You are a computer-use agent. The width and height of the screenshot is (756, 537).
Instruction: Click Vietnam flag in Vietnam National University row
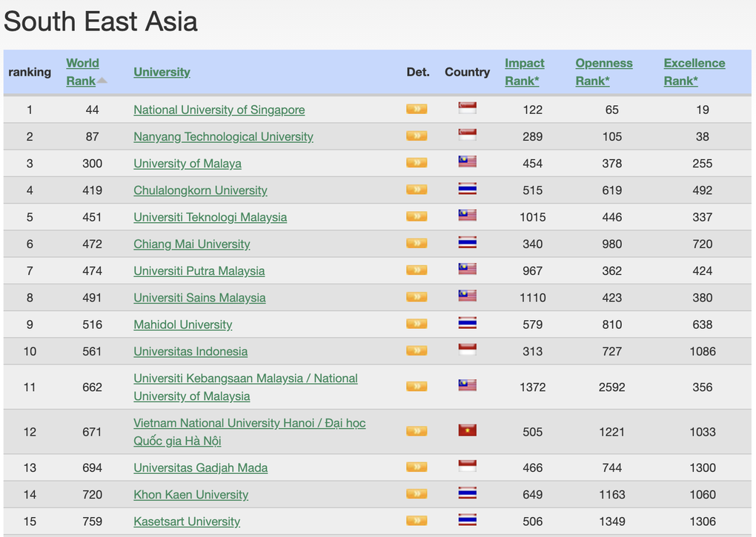(x=467, y=430)
